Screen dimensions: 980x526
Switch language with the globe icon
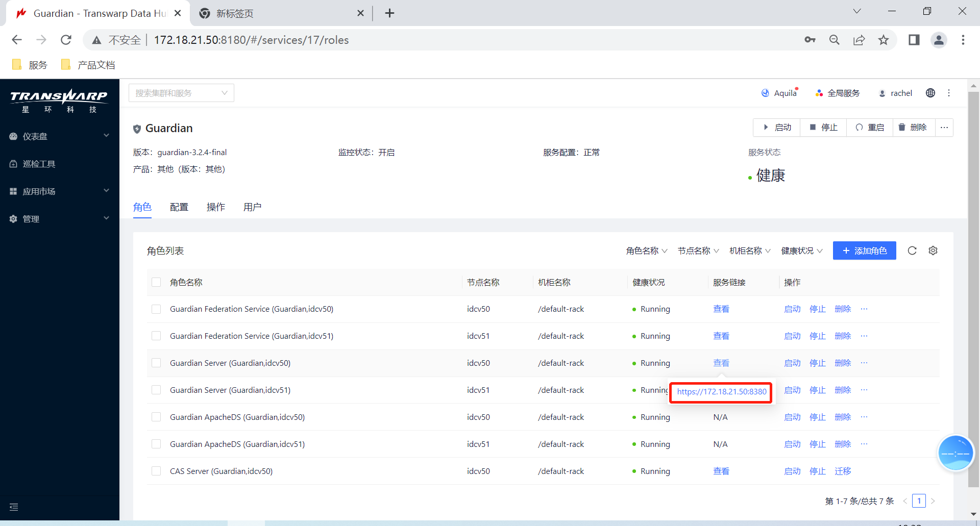pyautogui.click(x=930, y=93)
